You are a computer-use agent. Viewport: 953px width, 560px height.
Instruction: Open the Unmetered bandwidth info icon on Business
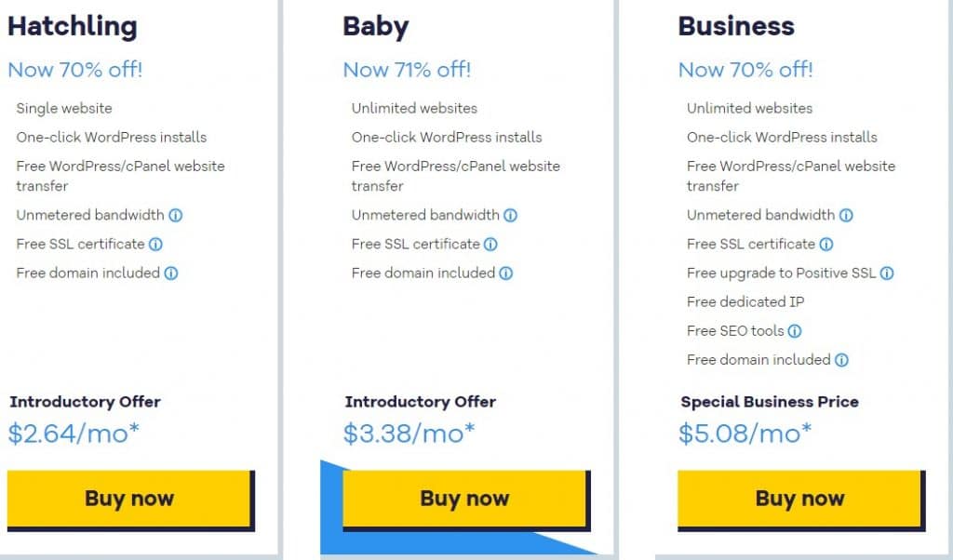point(847,215)
